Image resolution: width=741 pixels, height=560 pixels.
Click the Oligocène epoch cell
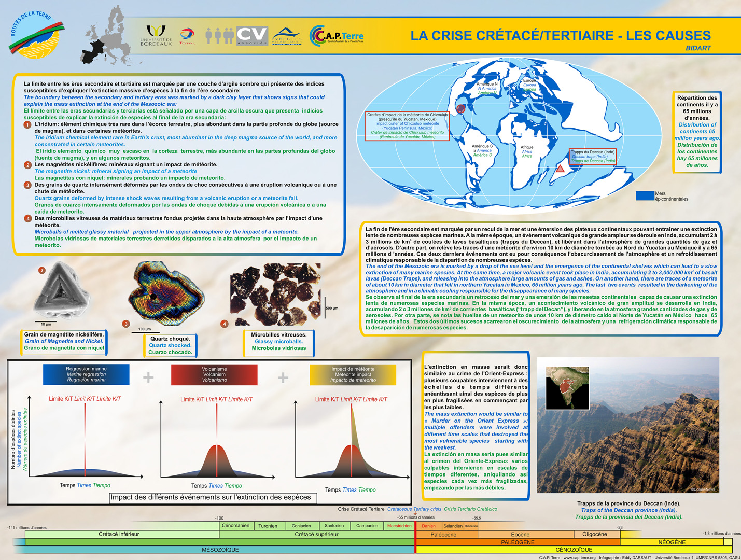(x=597, y=534)
